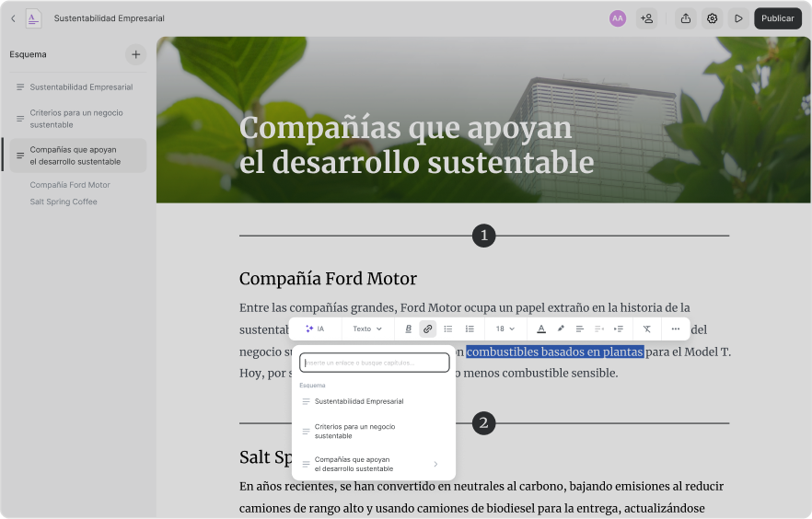Screen dimensions: 812x519
Task: Click the share/export icon
Action: (686, 18)
